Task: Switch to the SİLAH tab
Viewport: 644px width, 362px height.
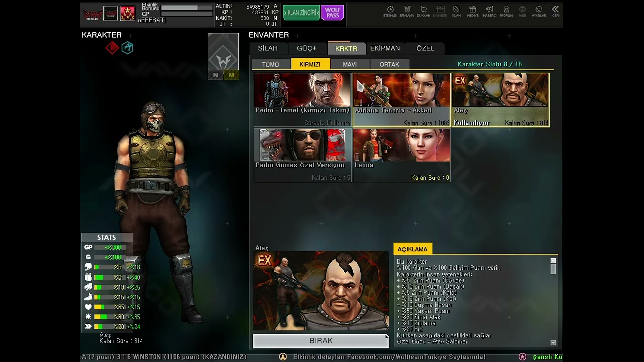Action: tap(268, 48)
